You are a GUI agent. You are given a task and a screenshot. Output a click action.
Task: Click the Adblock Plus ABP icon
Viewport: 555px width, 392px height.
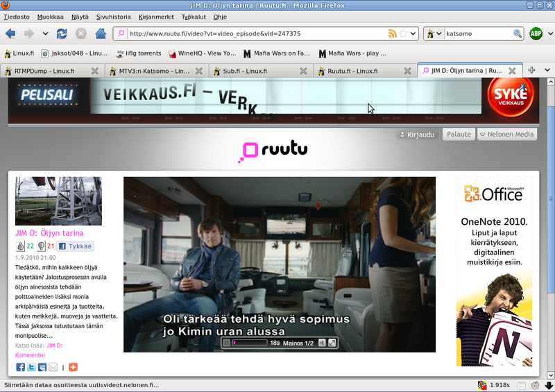pos(536,33)
